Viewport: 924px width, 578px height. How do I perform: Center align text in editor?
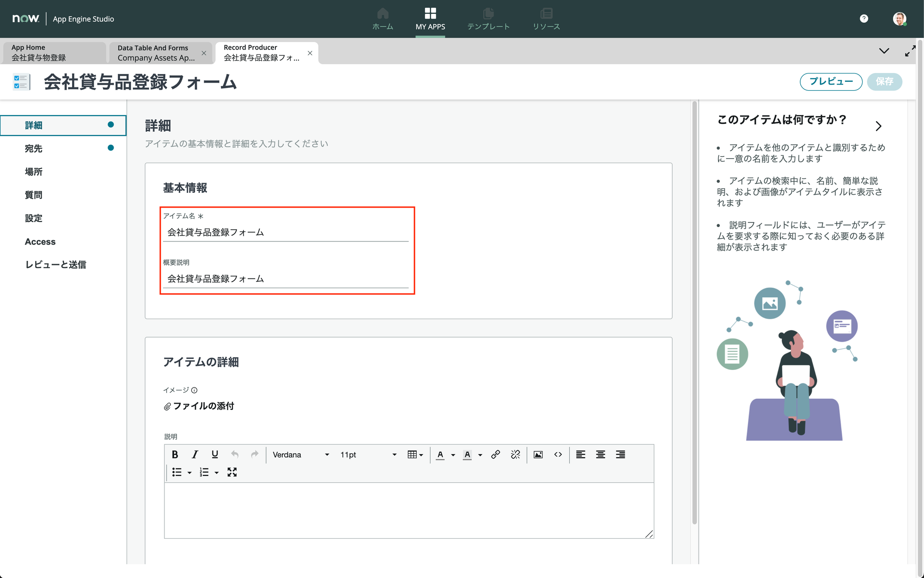coord(601,455)
